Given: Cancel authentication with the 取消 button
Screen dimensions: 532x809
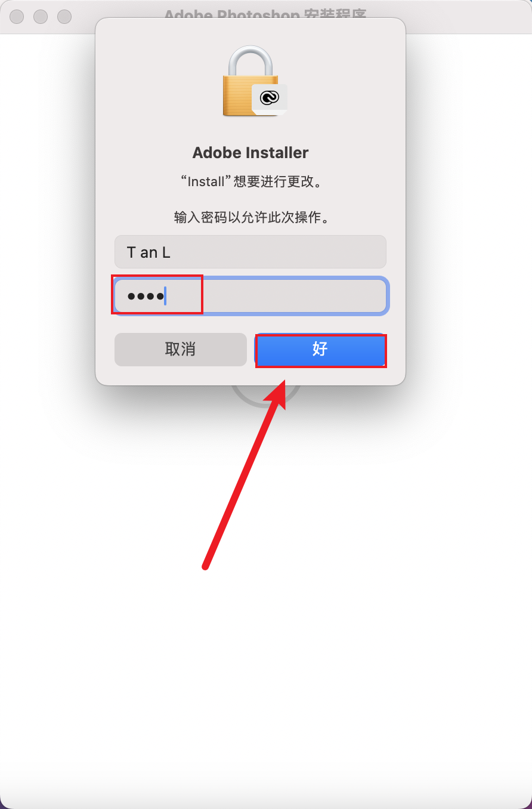Looking at the screenshot, I should (x=180, y=350).
